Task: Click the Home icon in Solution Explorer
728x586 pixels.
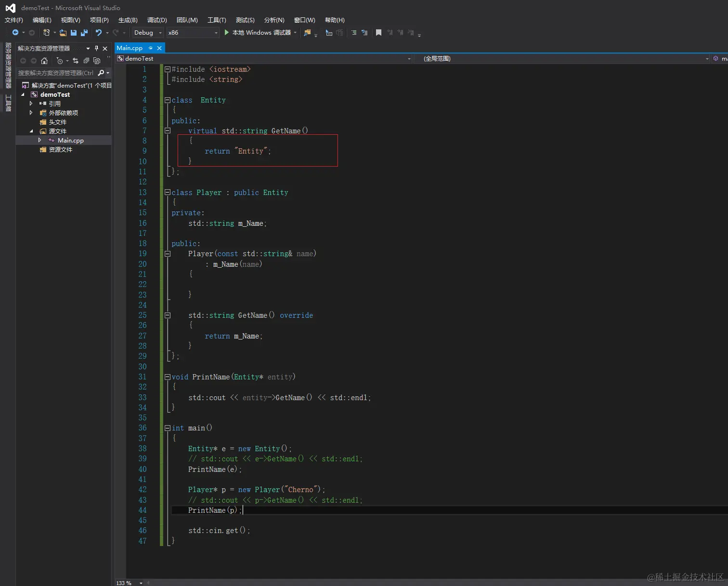Action: point(44,61)
